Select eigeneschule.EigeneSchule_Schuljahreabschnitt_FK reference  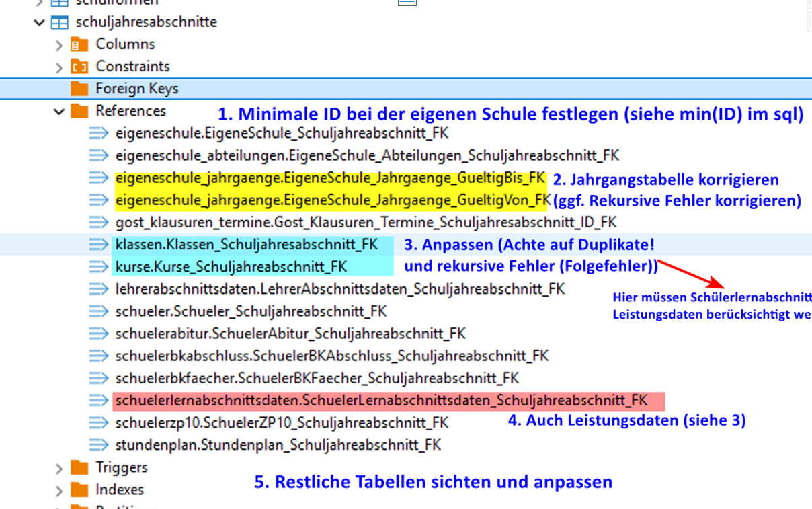[282, 133]
